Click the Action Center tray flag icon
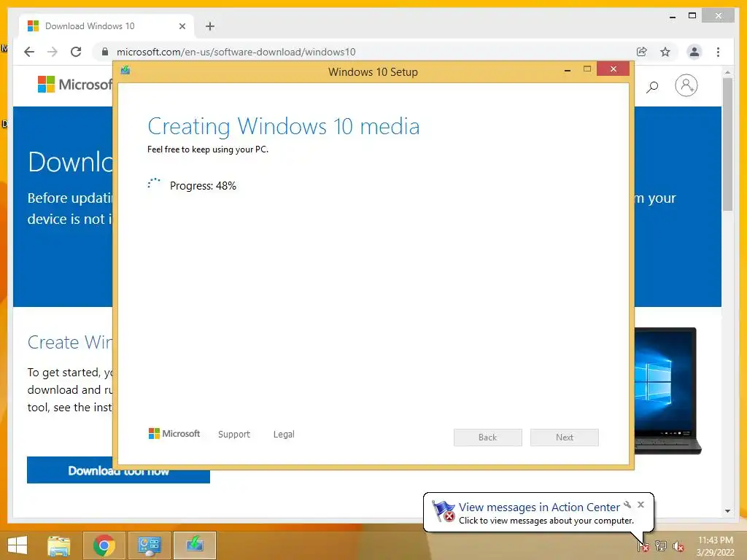This screenshot has width=747, height=560. pos(643,545)
